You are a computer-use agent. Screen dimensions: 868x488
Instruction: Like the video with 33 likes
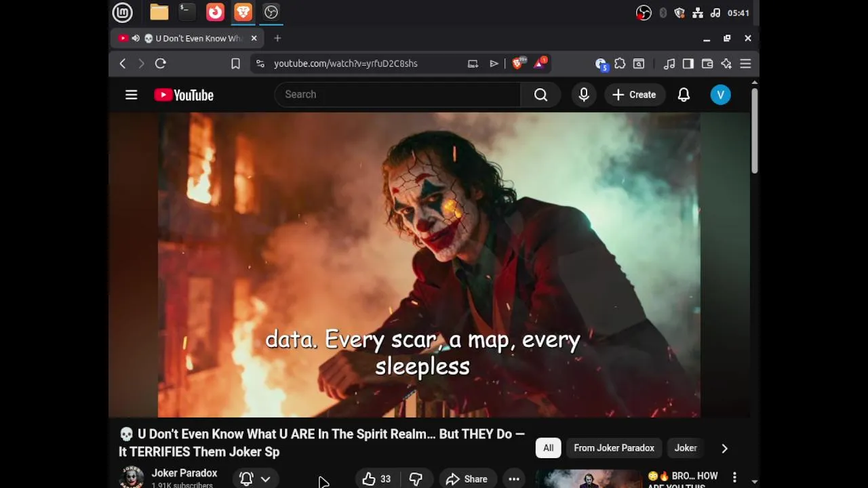pyautogui.click(x=377, y=479)
